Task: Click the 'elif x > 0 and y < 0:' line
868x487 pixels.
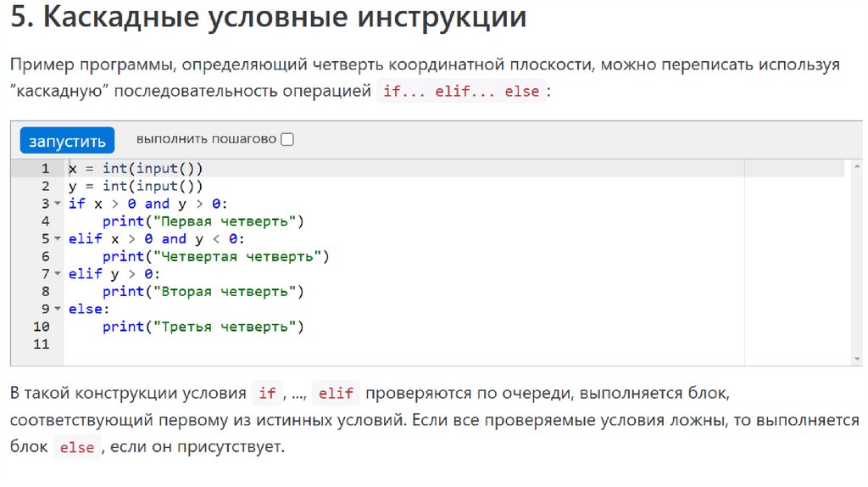Action: pyautogui.click(x=157, y=238)
